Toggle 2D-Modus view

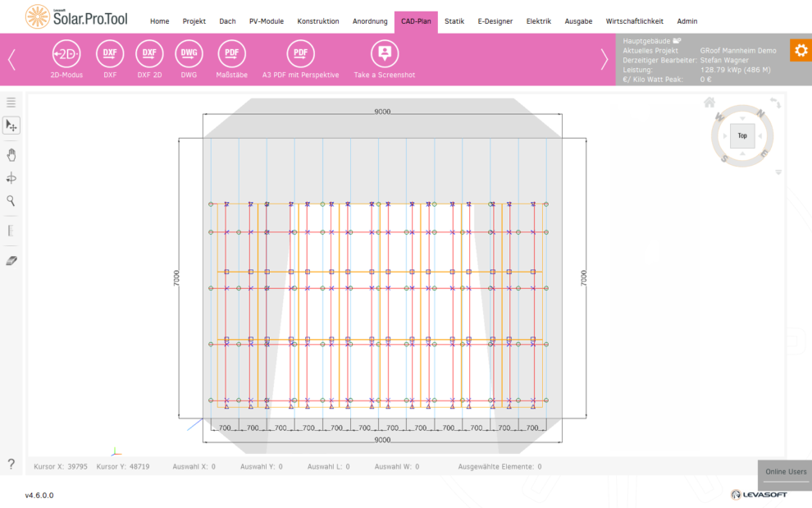[x=66, y=54]
